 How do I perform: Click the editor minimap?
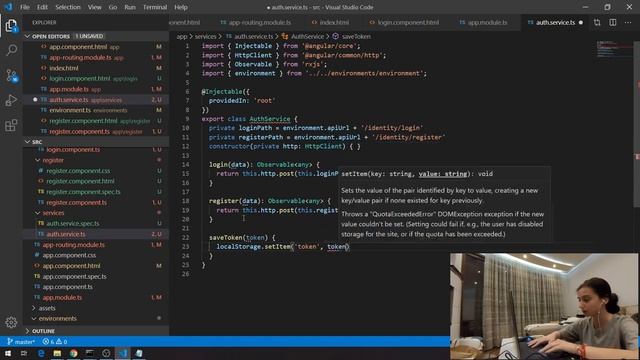pyautogui.click(x=614, y=49)
